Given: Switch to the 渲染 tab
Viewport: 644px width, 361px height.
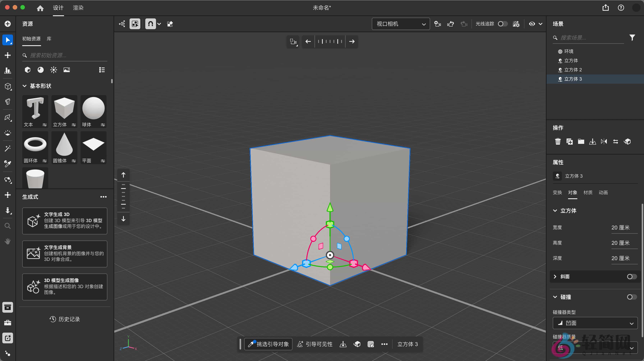Looking at the screenshot, I should coord(78,8).
